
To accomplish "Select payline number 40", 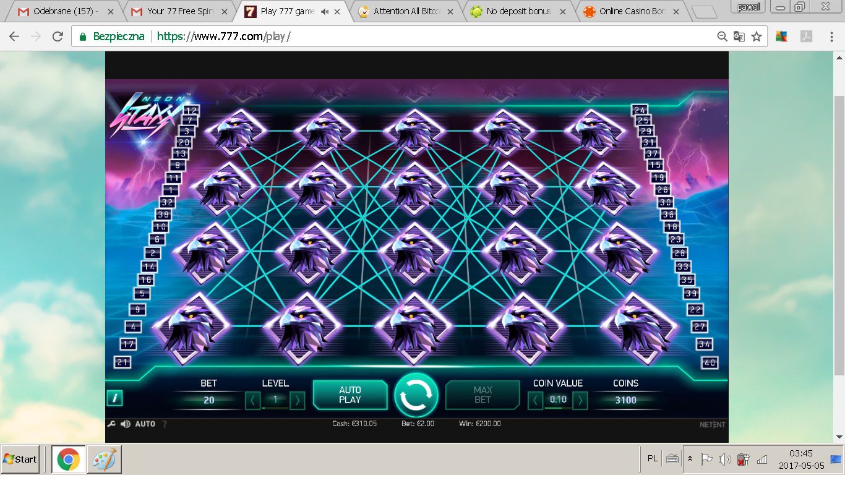I will point(710,363).
